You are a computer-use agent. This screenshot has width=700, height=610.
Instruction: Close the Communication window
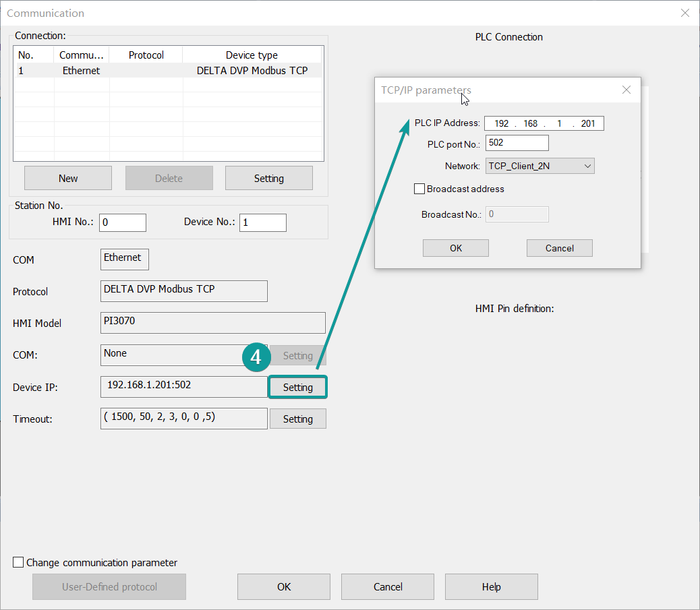click(x=684, y=13)
